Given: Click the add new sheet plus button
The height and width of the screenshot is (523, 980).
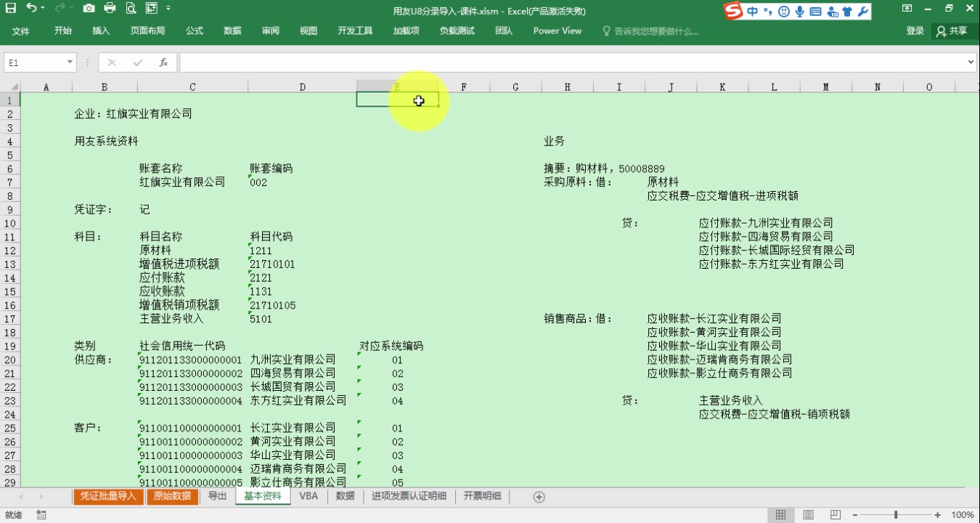Looking at the screenshot, I should tap(538, 497).
